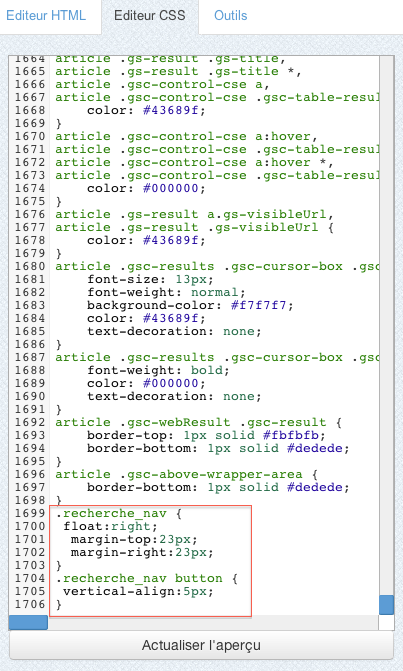Image resolution: width=403 pixels, height=671 pixels.
Task: Place cursor on float:right line
Action: pyautogui.click(x=110, y=526)
